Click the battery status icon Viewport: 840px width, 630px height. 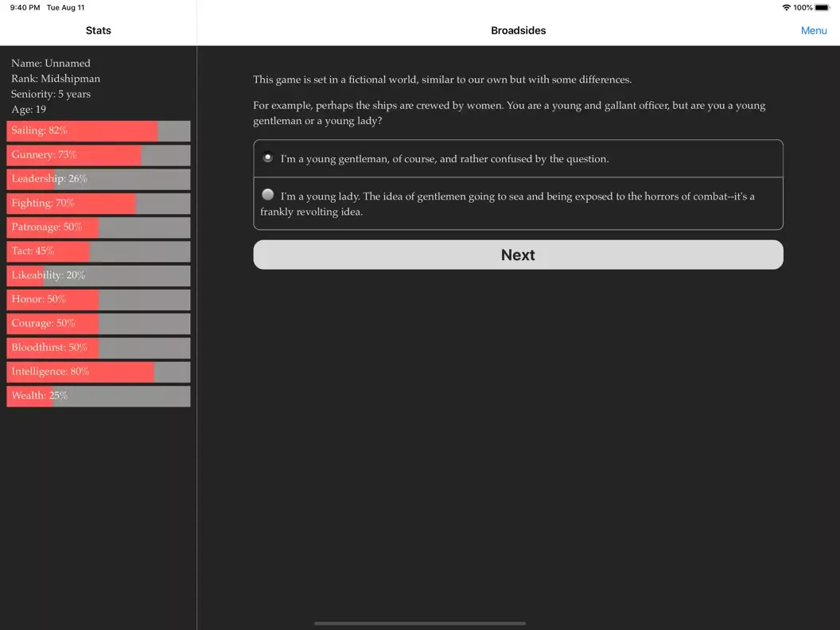click(822, 7)
